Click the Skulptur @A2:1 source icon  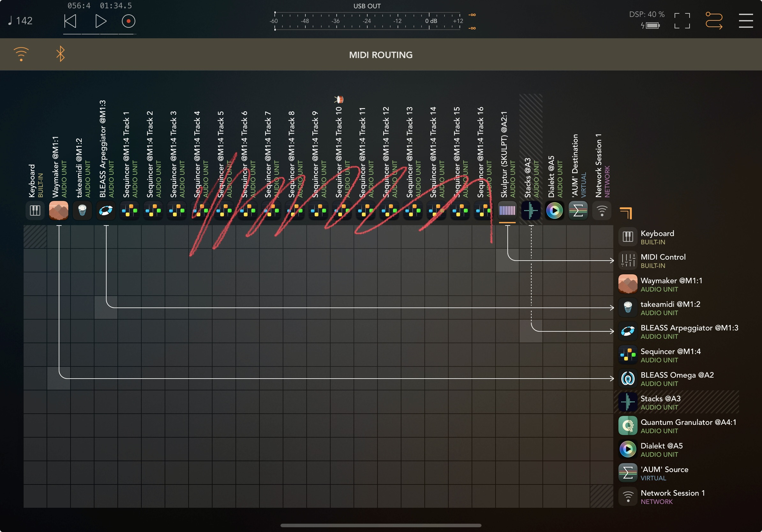pyautogui.click(x=507, y=210)
